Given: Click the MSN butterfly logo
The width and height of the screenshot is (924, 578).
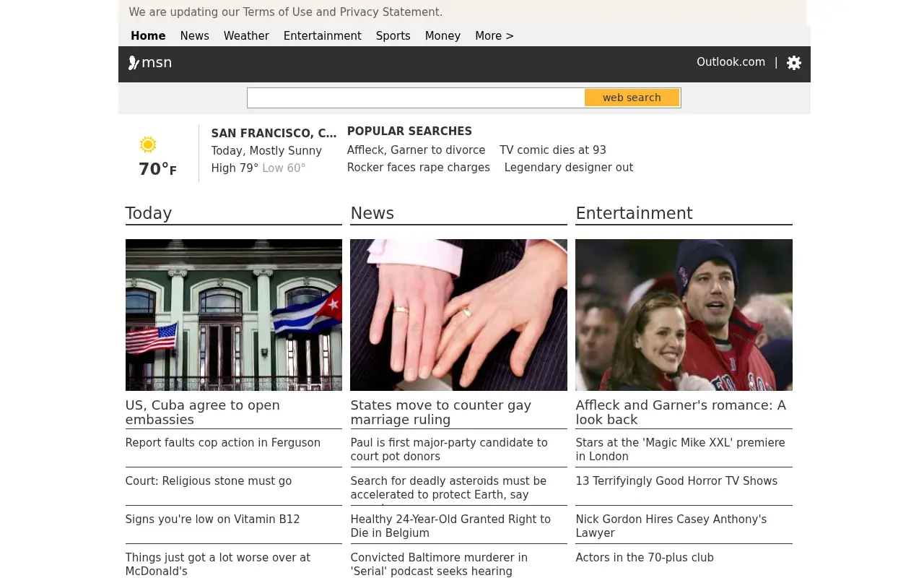Looking at the screenshot, I should click(150, 63).
